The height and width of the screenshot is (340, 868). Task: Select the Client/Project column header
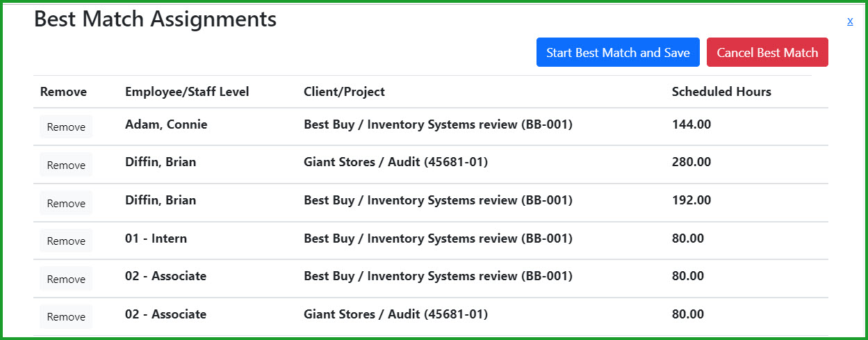[344, 92]
